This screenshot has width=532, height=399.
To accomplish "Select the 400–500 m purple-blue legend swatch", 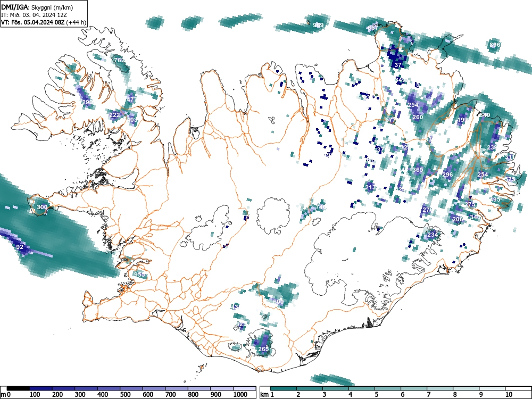I will click(109, 388).
